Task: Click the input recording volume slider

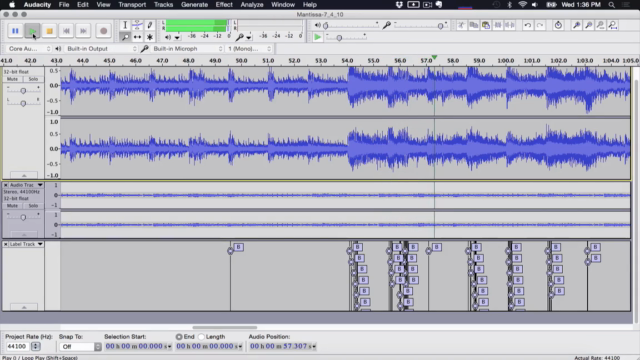Action: [x=420, y=26]
